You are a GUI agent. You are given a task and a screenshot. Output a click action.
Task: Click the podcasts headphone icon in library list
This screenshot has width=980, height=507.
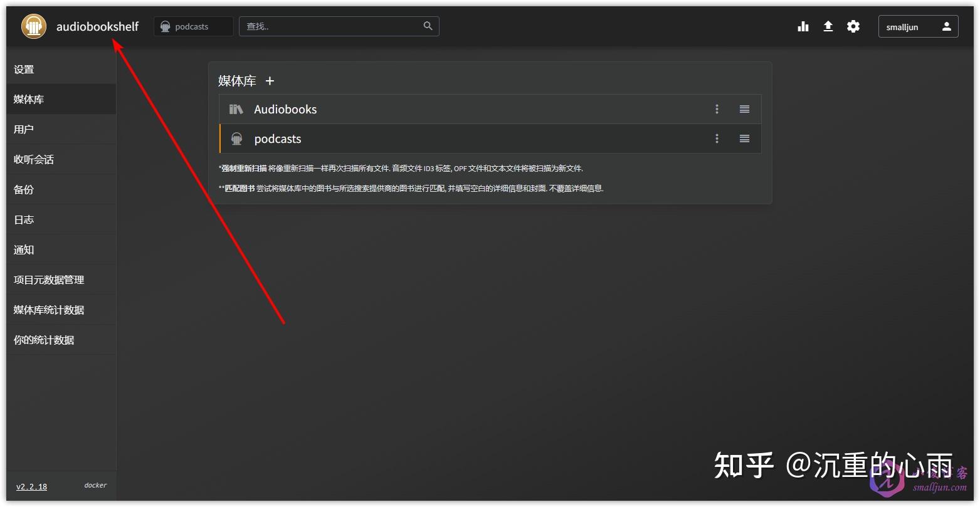coord(236,139)
